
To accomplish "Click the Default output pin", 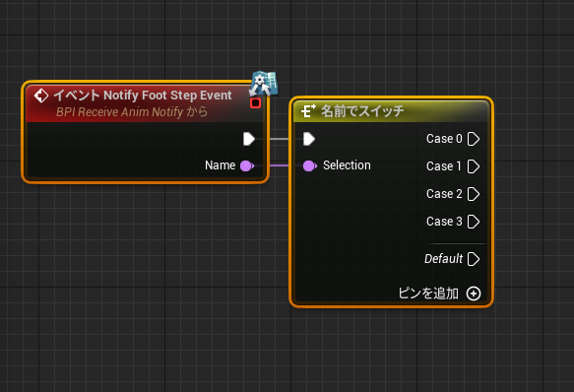I will click(474, 259).
